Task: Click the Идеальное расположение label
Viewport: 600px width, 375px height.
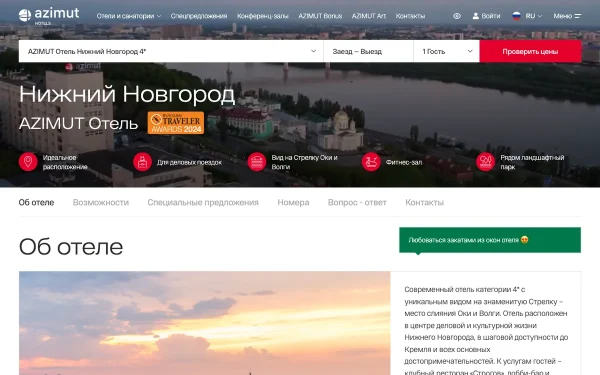Action: tap(65, 162)
